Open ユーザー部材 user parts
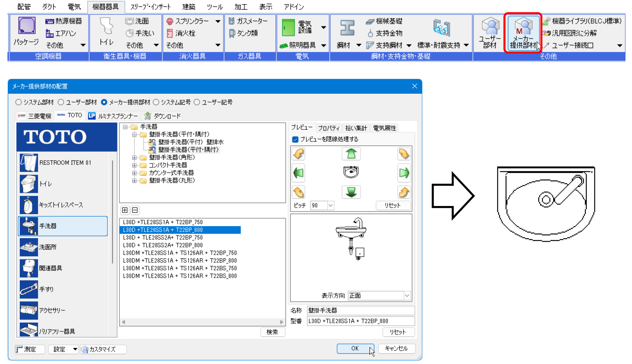632x364 pixels. click(490, 33)
